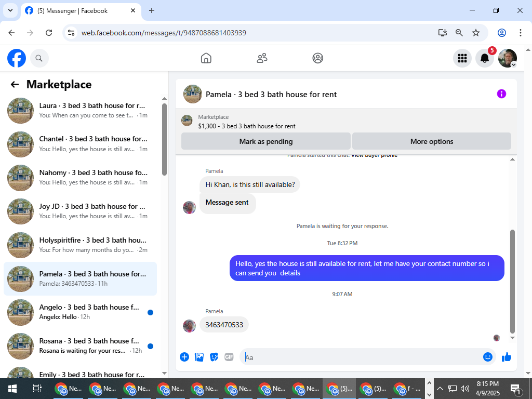
Task: Click Pamela's avatar next to 3463470533
Action: click(189, 326)
